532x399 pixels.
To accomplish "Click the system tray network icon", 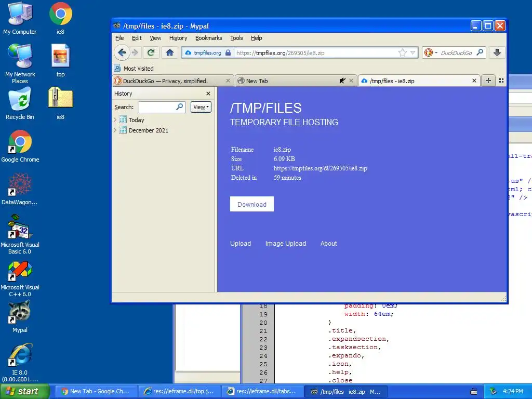I will point(494,392).
